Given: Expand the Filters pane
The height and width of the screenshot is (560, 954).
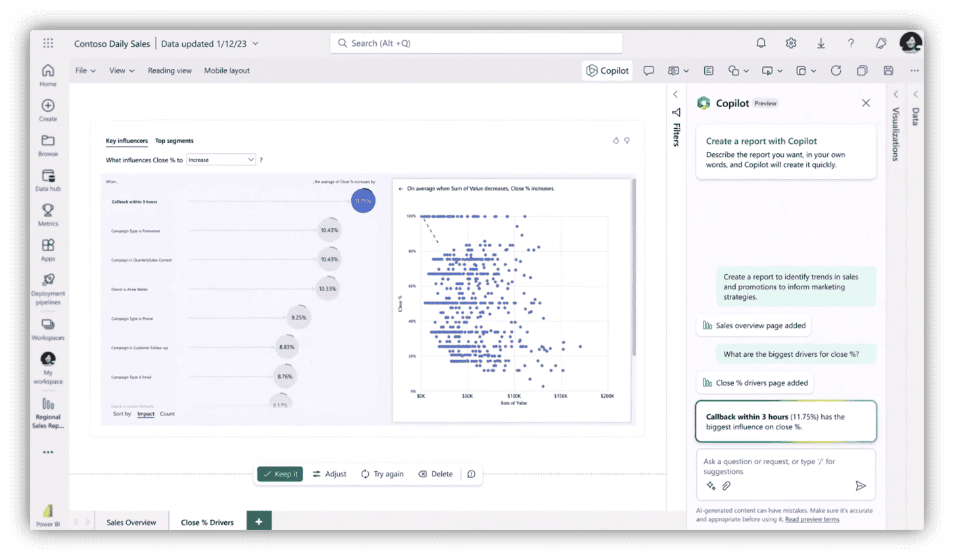Looking at the screenshot, I should click(x=675, y=94).
